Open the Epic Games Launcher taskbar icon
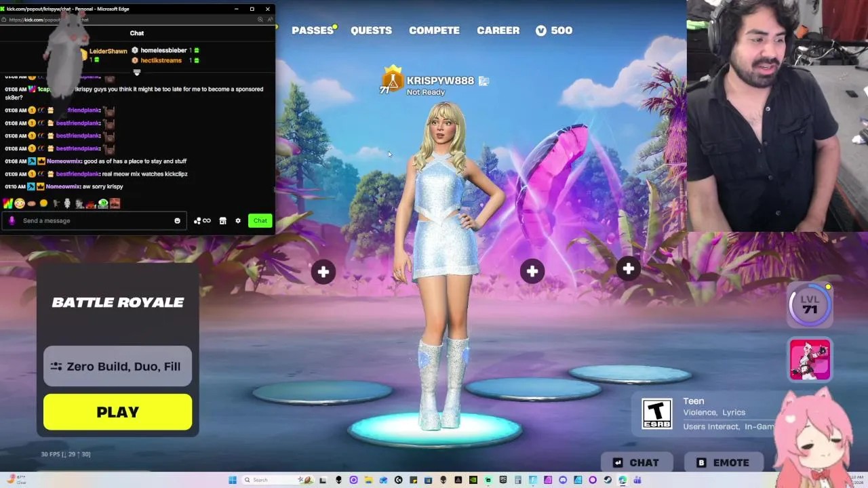The width and height of the screenshot is (868, 488). tap(502, 480)
